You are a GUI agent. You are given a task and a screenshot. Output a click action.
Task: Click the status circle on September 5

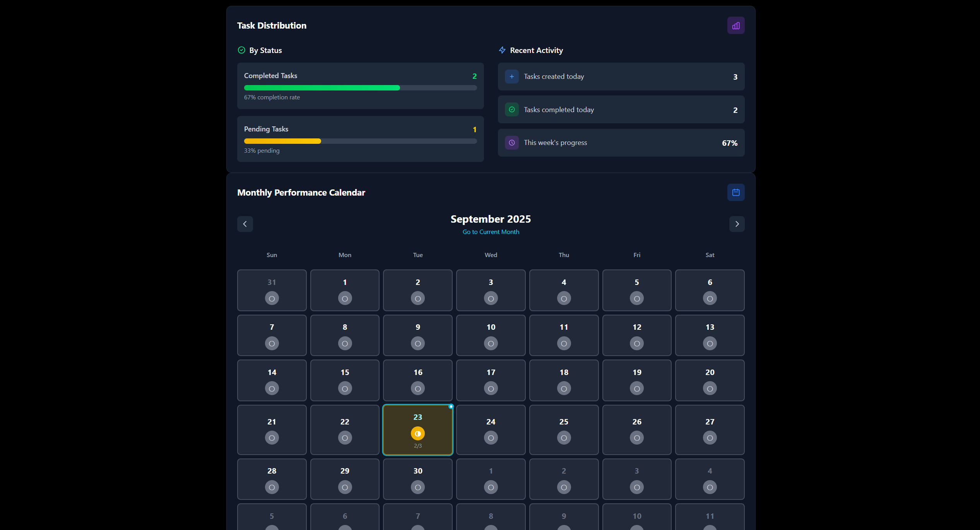[x=636, y=298]
